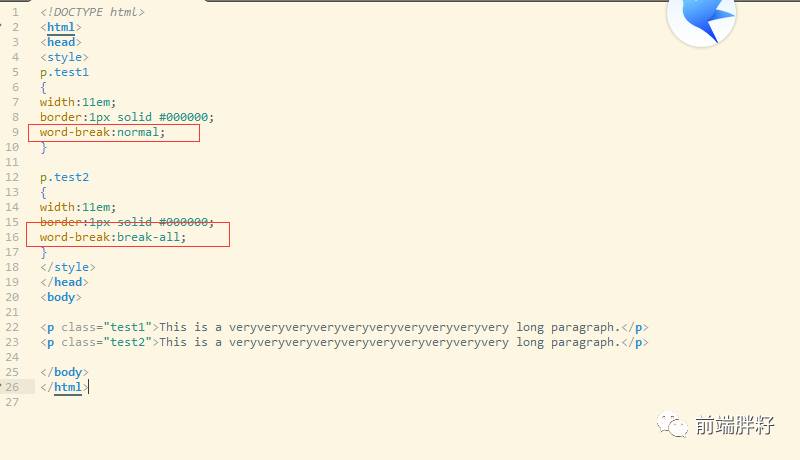Click the opening "<body>" tag
Screen dimensions: 800x460
tap(61, 297)
